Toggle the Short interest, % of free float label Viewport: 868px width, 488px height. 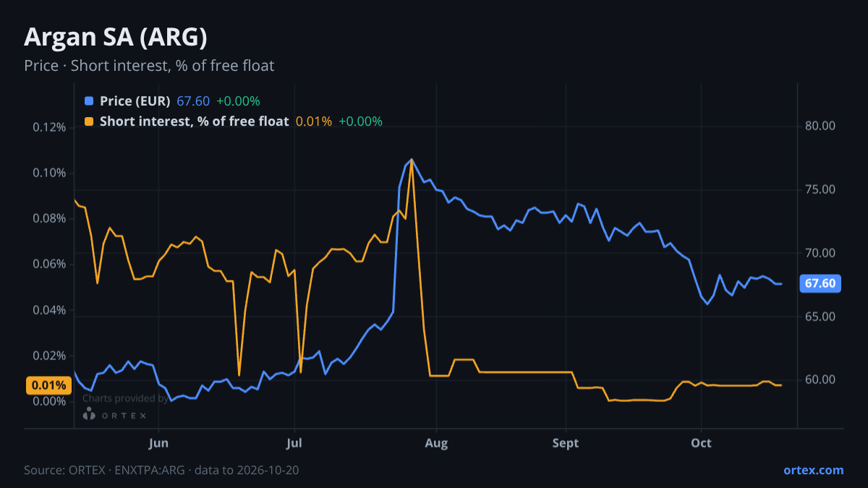pyautogui.click(x=195, y=121)
